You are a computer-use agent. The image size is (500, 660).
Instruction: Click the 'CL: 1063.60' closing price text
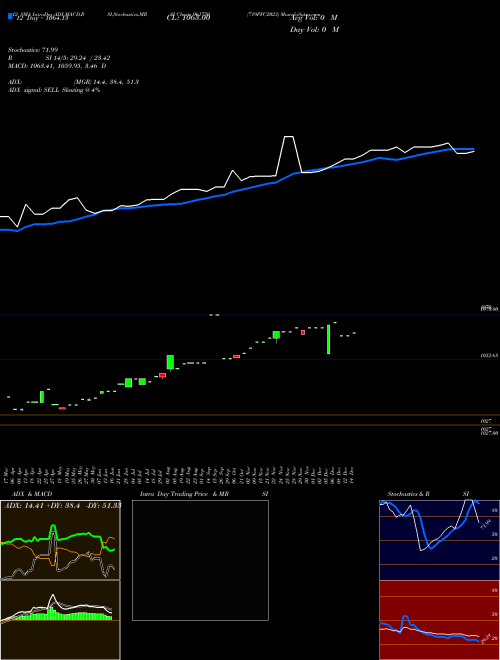(188, 18)
